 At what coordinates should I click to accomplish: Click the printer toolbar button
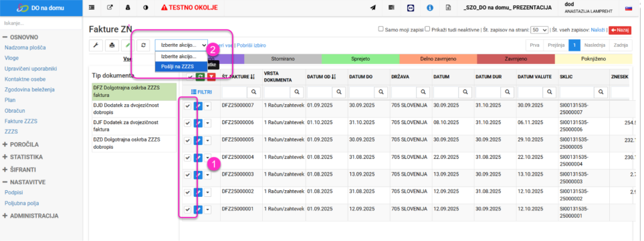coord(112,45)
